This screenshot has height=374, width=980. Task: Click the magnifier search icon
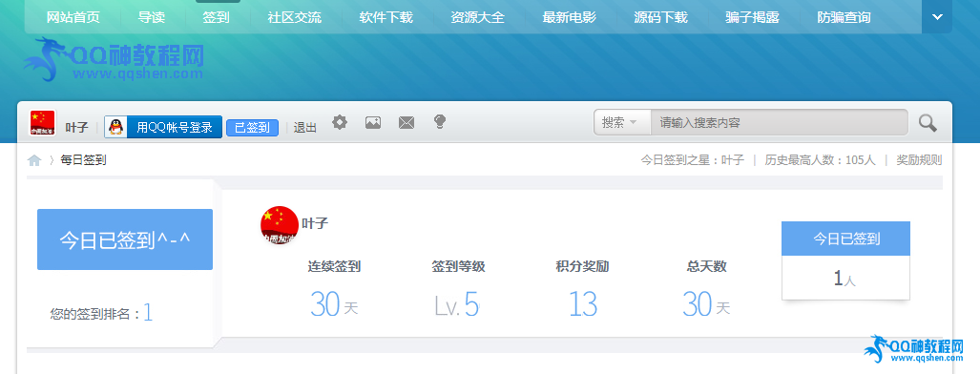pyautogui.click(x=928, y=122)
